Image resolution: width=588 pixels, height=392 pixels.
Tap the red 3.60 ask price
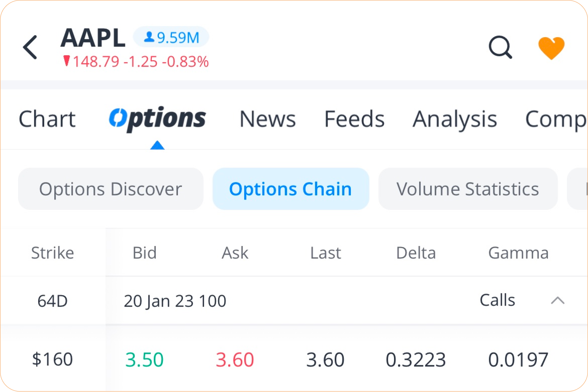coord(235,360)
